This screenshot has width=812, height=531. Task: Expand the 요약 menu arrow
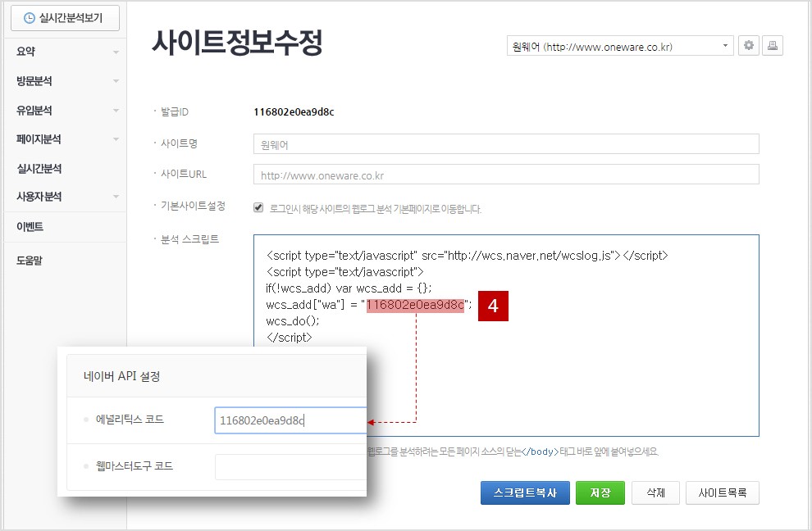(x=116, y=52)
